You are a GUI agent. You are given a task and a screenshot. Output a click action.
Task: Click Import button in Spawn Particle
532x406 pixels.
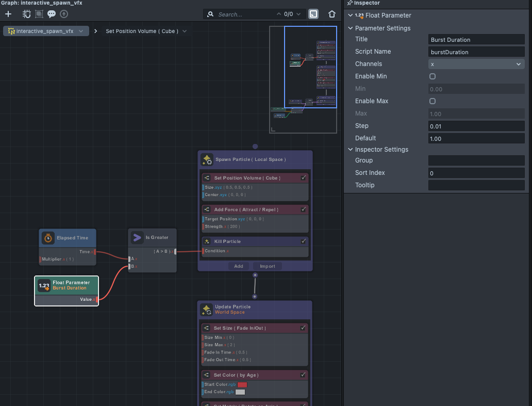[x=268, y=266]
